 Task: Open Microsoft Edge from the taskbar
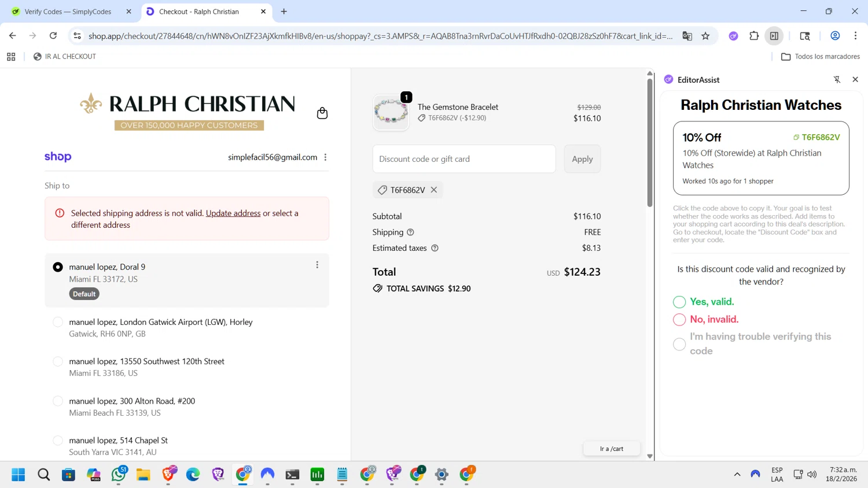click(193, 475)
